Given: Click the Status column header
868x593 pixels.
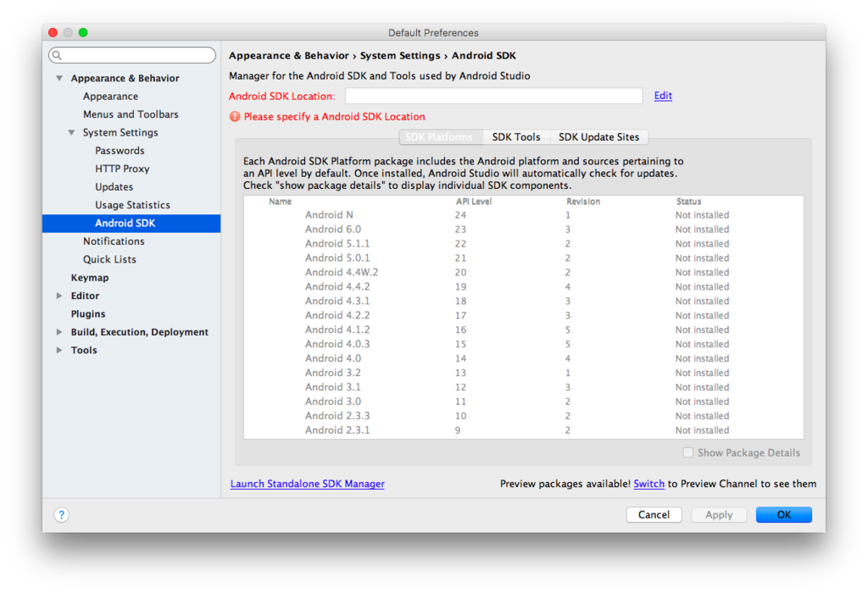Looking at the screenshot, I should [x=688, y=202].
